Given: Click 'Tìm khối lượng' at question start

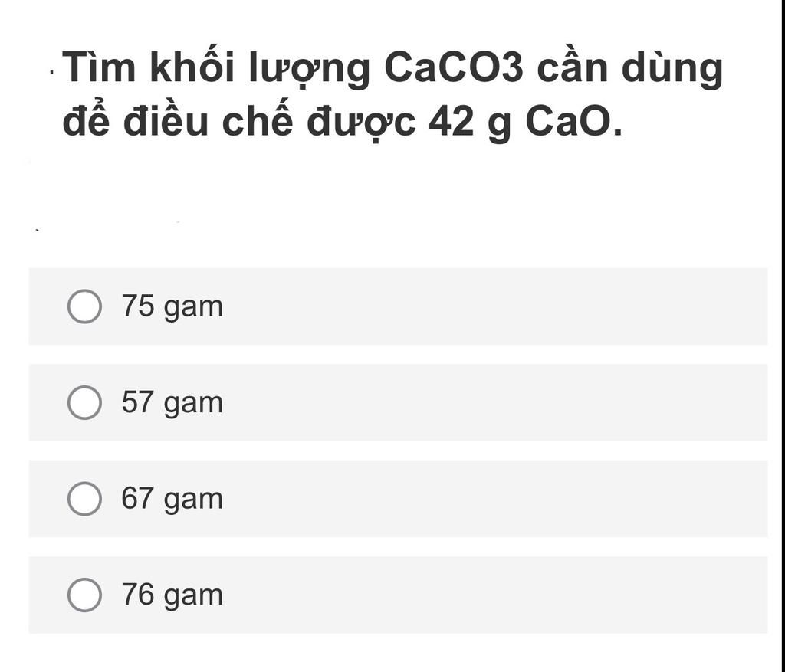Looking at the screenshot, I should coord(216,67).
